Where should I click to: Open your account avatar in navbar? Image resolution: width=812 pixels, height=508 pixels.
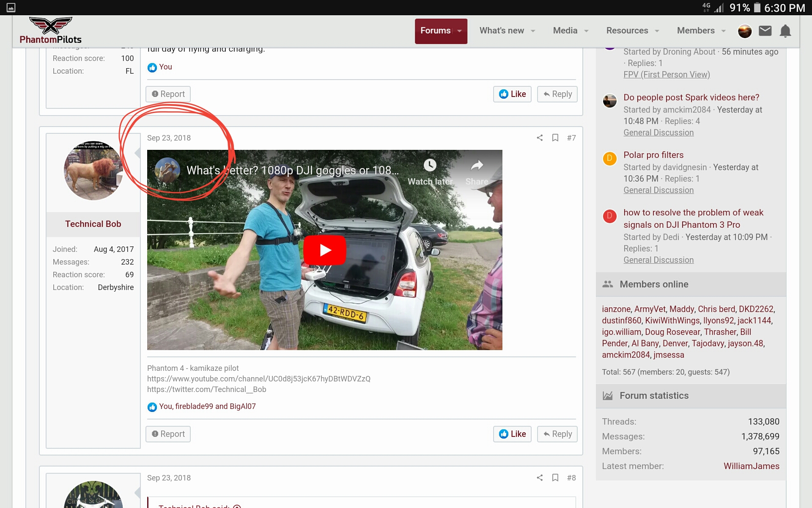(x=745, y=31)
